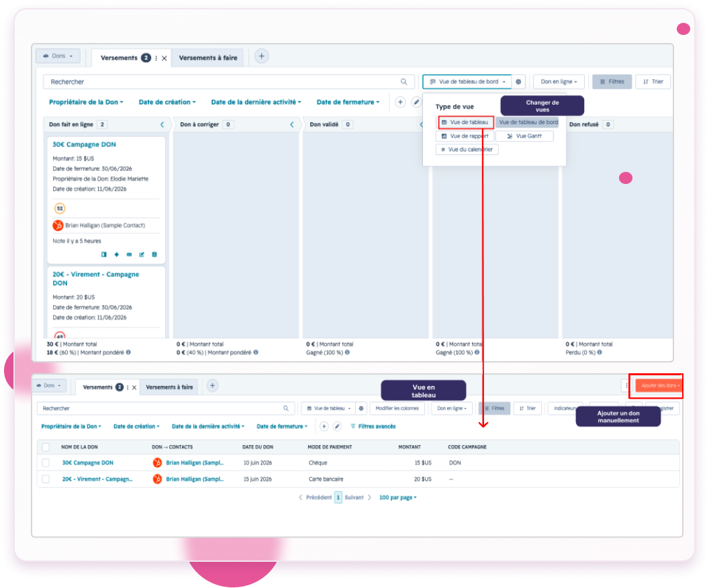Click HubSpot avatar in 30€ Campagne DON table row

point(157,462)
